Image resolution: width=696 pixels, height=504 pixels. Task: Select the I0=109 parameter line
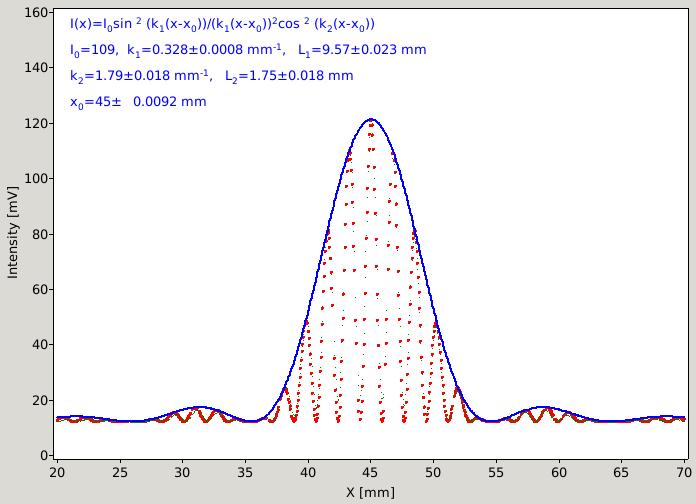248,50
